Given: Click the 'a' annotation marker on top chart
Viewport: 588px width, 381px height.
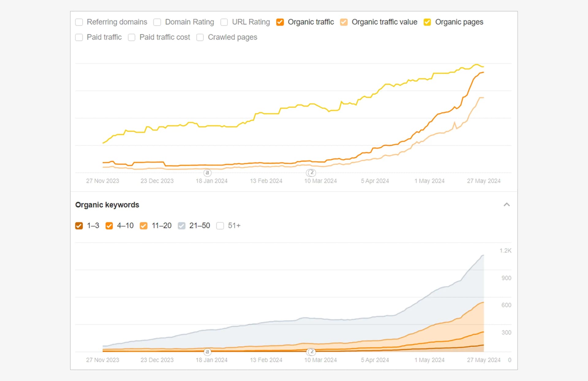Looking at the screenshot, I should click(207, 173).
